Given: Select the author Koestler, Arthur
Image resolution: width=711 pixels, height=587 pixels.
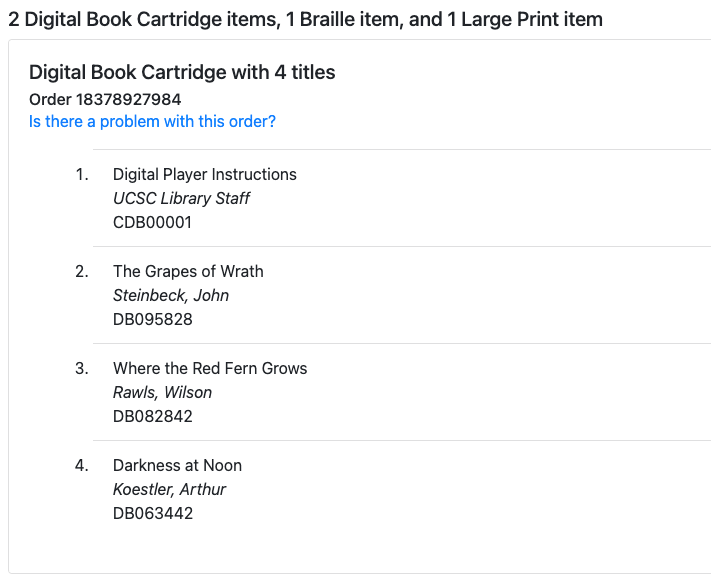Looking at the screenshot, I should pos(169,489).
